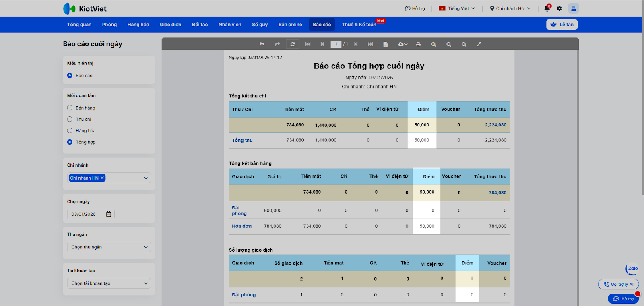Click the document page icon in toolbar
Viewport: 644px width, 306px height.
tap(386, 44)
